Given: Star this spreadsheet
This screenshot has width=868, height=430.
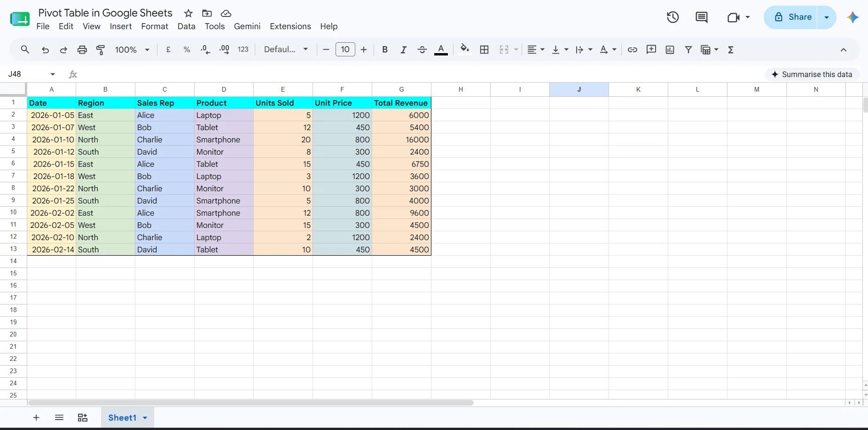Looking at the screenshot, I should pyautogui.click(x=188, y=13).
